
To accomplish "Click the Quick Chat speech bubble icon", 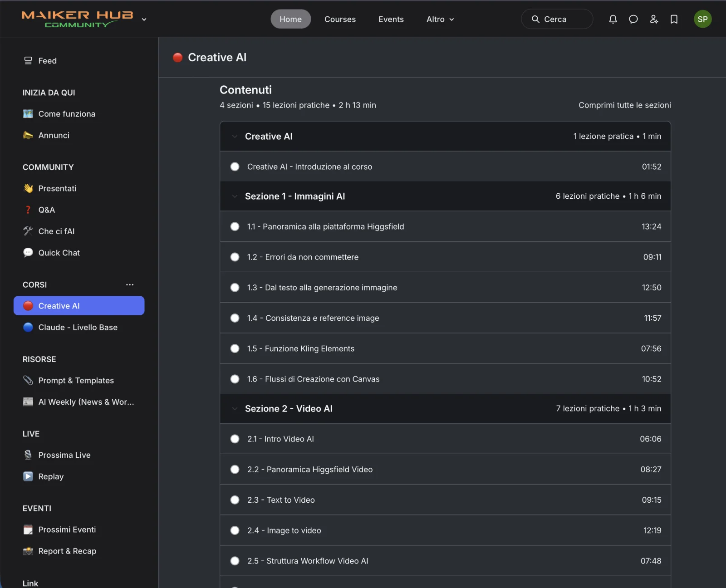I will [28, 252].
